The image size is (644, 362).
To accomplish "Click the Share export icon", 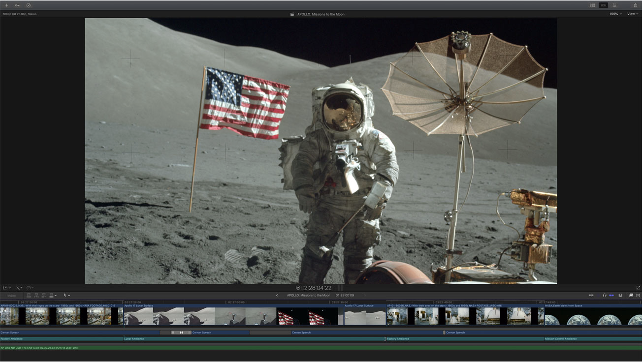I will point(635,5).
